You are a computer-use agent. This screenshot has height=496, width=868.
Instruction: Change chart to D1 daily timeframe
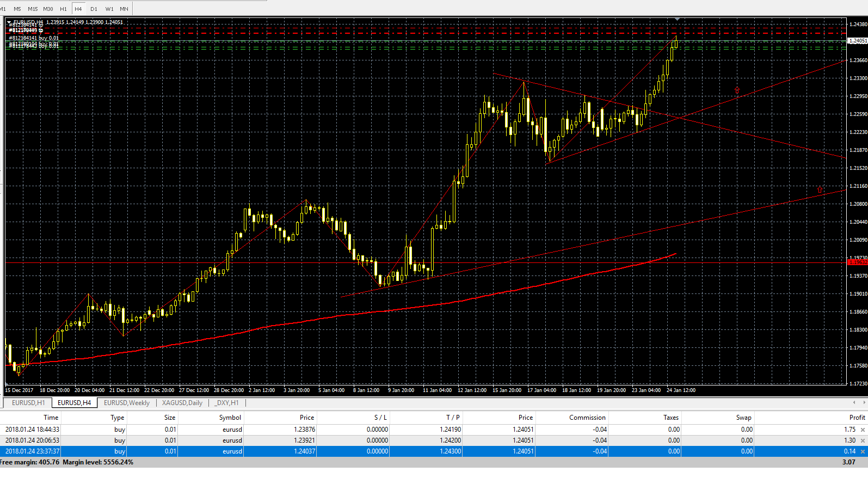pos(94,9)
